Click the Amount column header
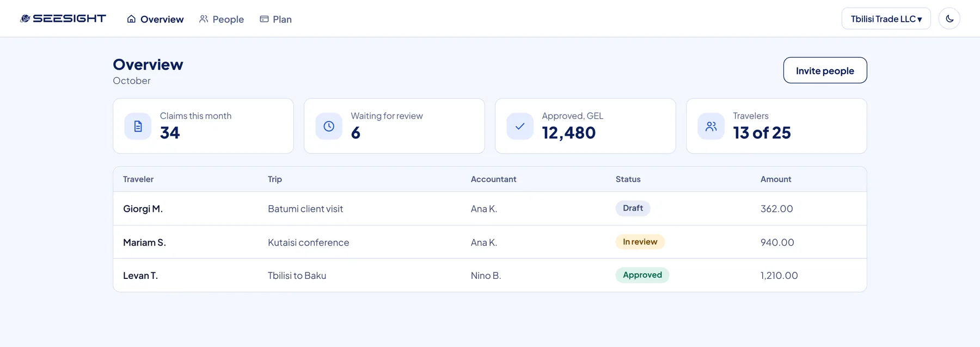The image size is (980, 347). click(776, 179)
